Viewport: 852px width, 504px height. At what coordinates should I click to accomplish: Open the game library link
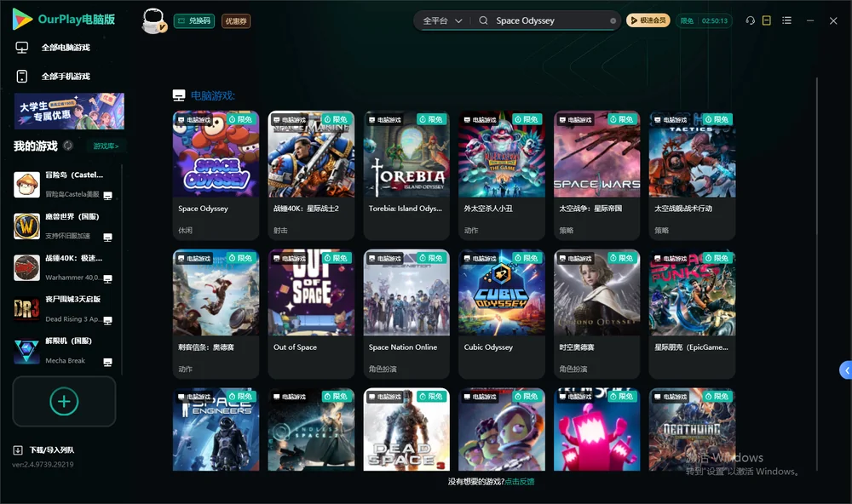(x=106, y=146)
